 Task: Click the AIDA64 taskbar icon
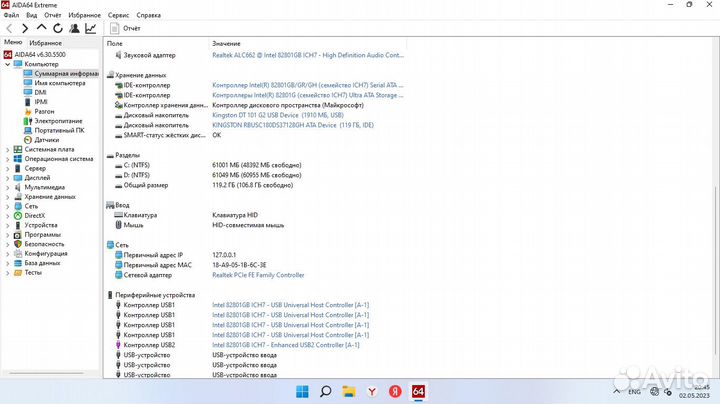click(418, 392)
